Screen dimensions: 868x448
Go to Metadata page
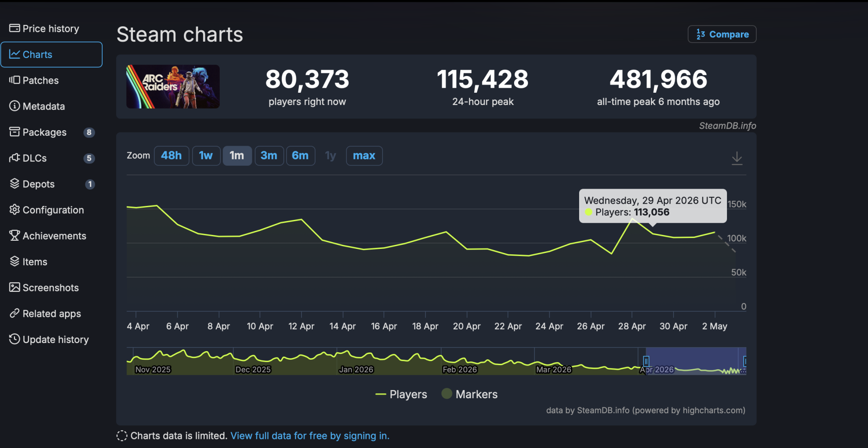[51, 106]
